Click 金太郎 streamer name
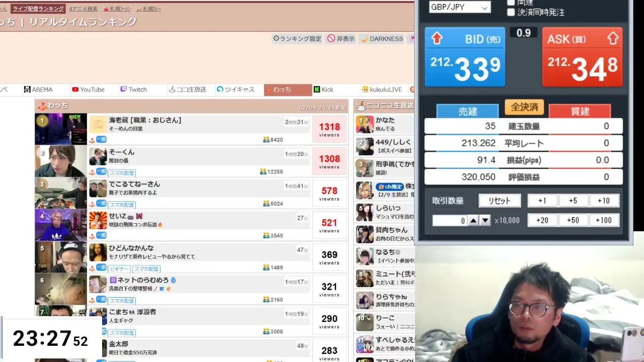Image resolution: width=644 pixels, height=362 pixels. coord(118,344)
